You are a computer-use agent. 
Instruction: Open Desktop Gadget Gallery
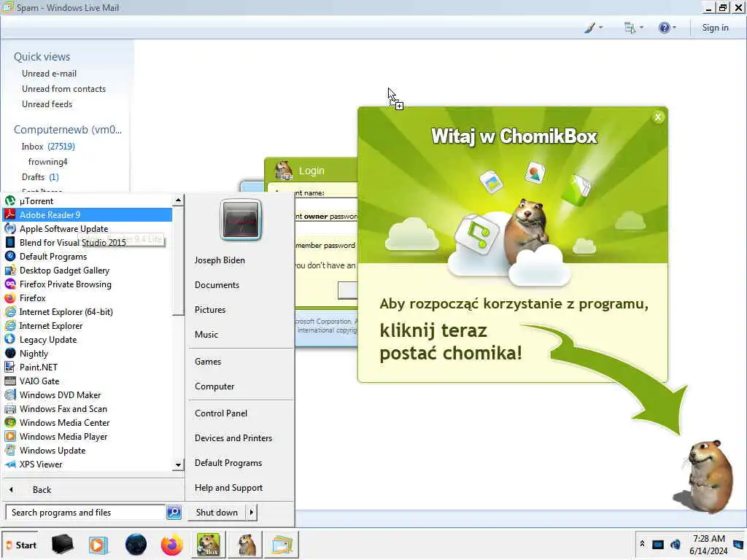pos(88,270)
